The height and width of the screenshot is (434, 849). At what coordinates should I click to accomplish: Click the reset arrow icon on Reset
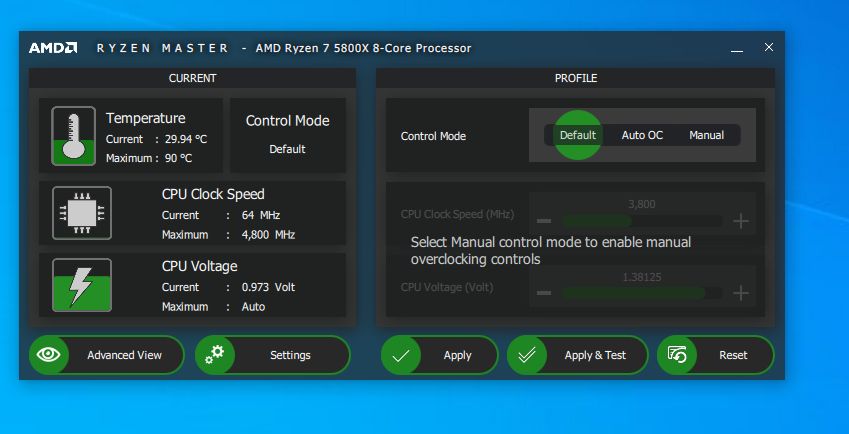click(677, 355)
